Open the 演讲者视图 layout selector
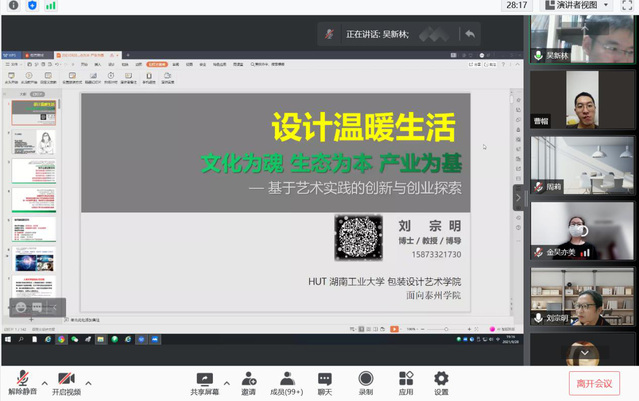Screen dimensions: 639x401 pos(573,6)
